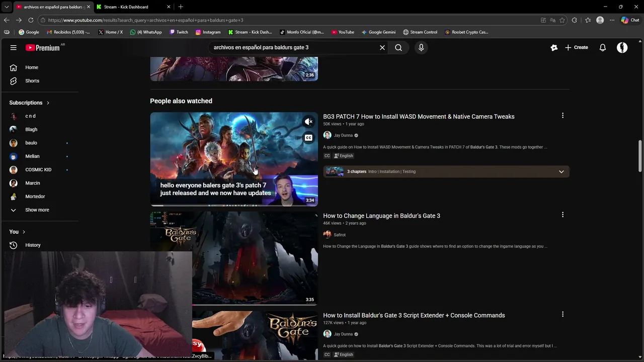Open the Instagram bookmark
This screenshot has height=362, width=644.
[208, 32]
